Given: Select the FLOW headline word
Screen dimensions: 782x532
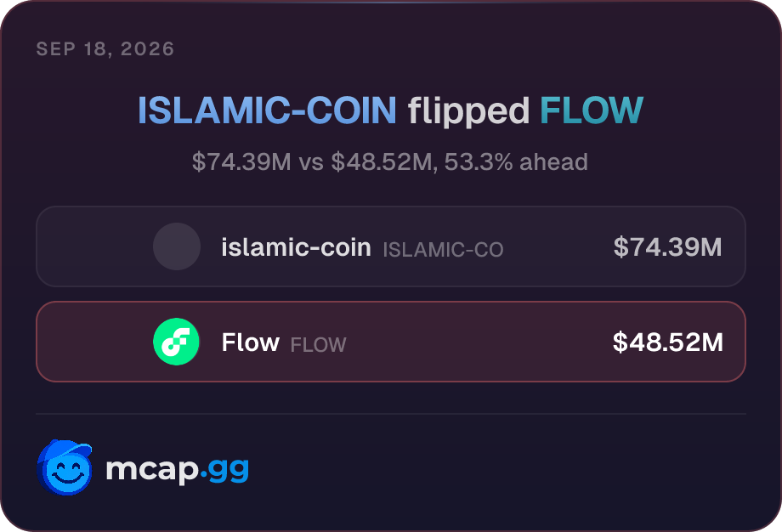Looking at the screenshot, I should 592,110.
